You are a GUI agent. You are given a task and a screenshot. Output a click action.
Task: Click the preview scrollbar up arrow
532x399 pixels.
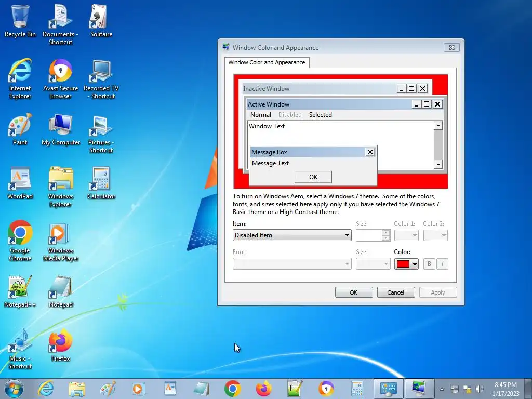point(438,126)
